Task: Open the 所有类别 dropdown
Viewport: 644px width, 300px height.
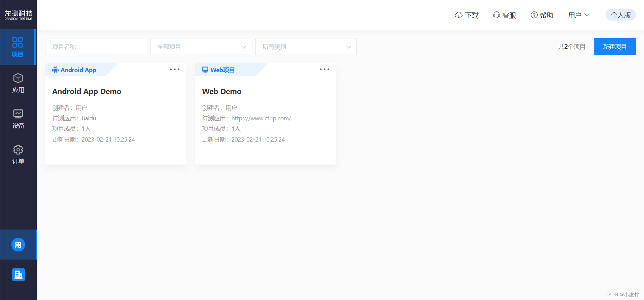Action: [x=306, y=47]
